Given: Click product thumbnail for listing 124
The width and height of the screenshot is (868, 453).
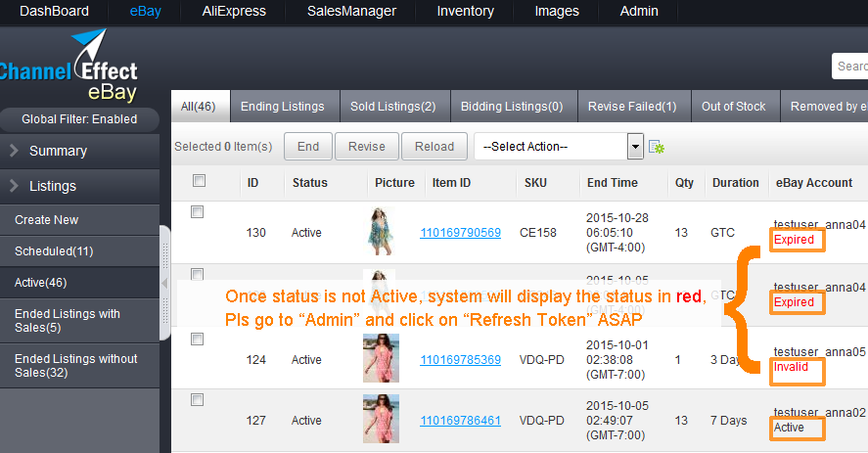Looking at the screenshot, I should click(x=381, y=358).
